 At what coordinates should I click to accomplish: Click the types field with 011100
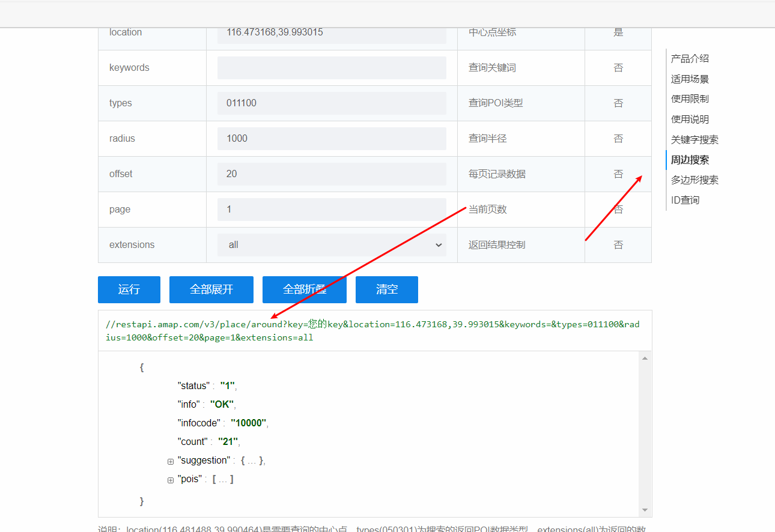tap(332, 103)
